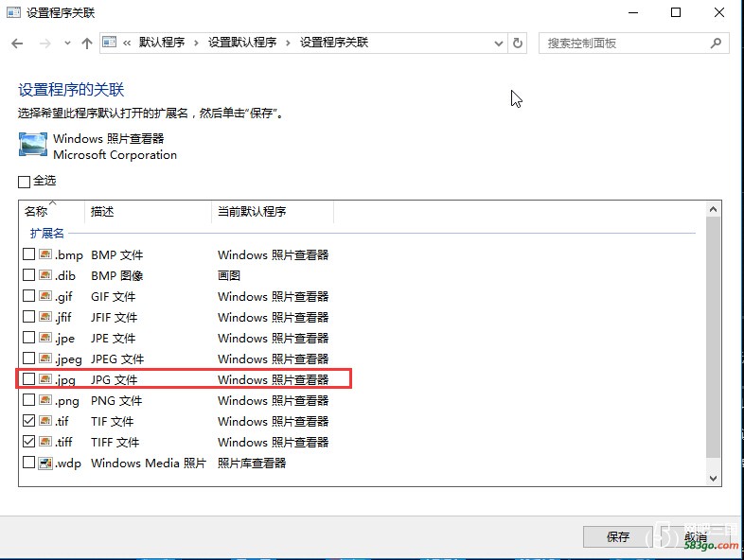744x560 pixels.
Task: Check the .wdp extension checkbox
Action: tap(29, 463)
